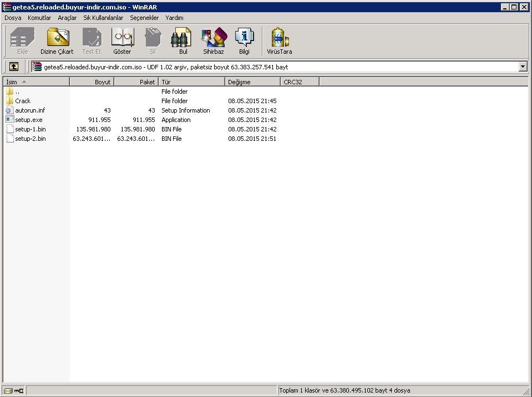Sort by Paket column header
This screenshot has height=397, width=532.
click(136, 82)
